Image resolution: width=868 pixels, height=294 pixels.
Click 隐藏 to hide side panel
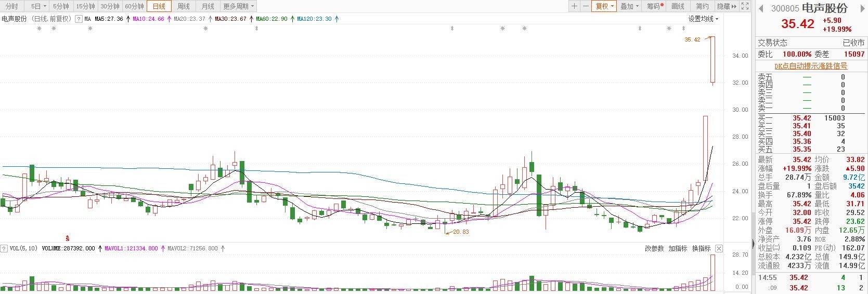pyautogui.click(x=727, y=6)
